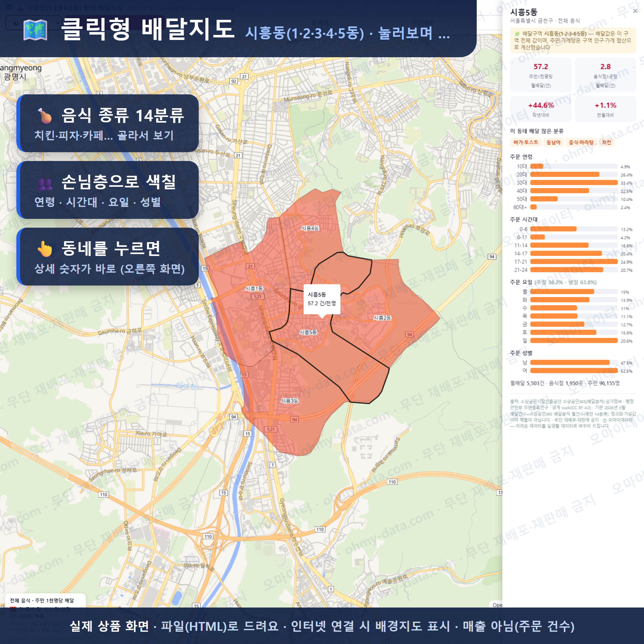Click the 동남아 category tag
The width and height of the screenshot is (644, 644).
[553, 142]
